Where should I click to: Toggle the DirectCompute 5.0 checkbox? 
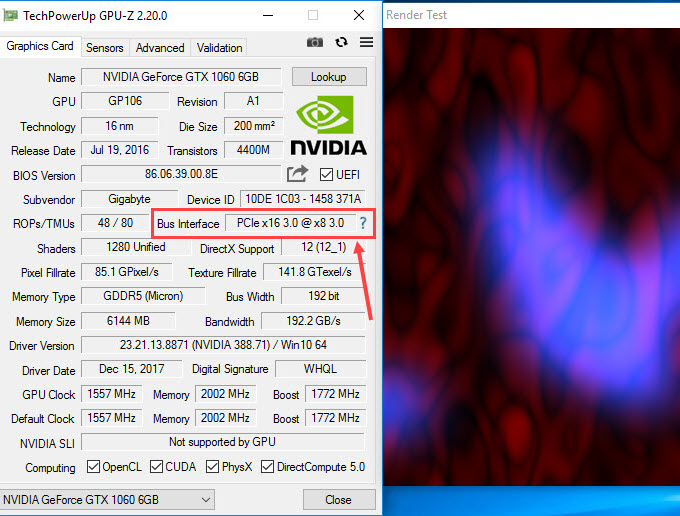[272, 467]
